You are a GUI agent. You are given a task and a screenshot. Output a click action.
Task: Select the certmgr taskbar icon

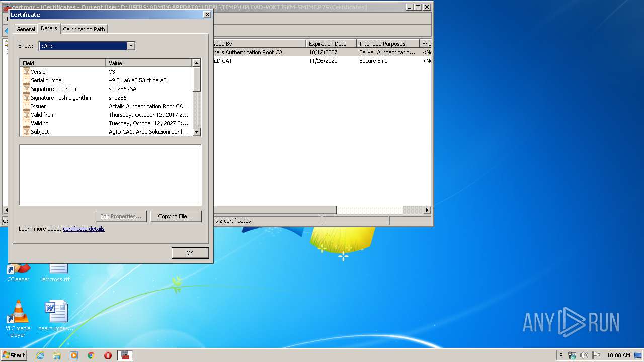coord(125,355)
